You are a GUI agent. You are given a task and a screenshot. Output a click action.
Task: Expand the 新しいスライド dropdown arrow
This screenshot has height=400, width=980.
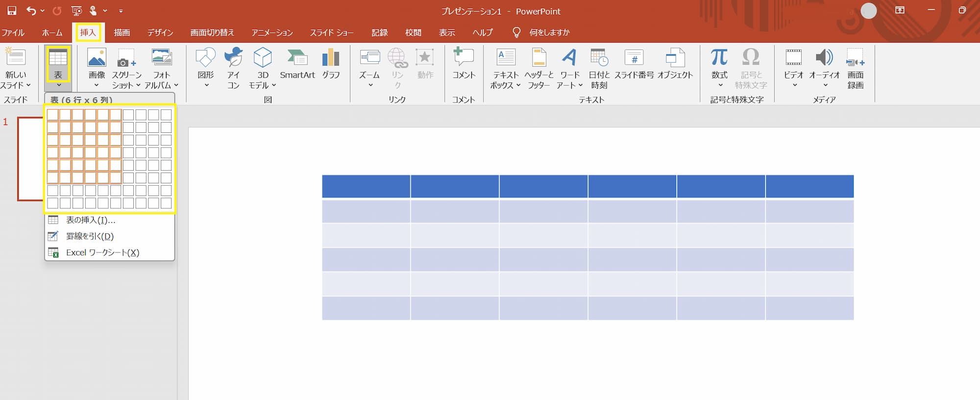[28, 85]
